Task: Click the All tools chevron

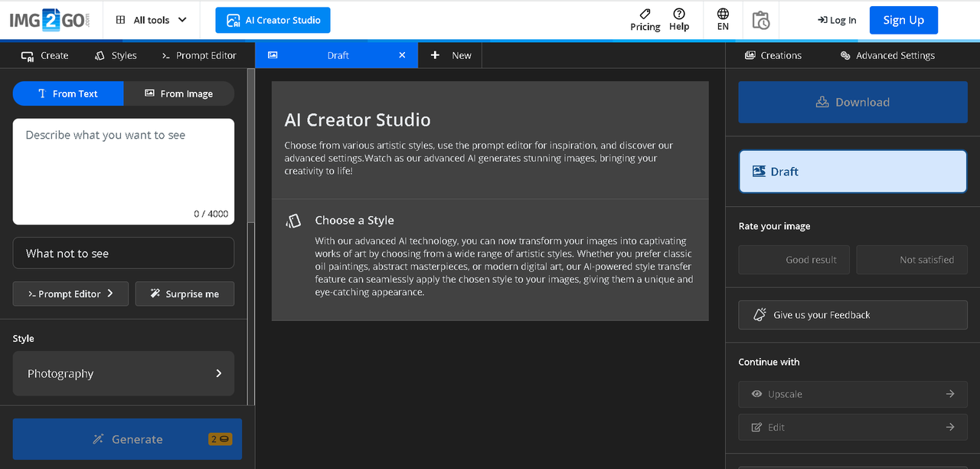Action: (x=182, y=20)
